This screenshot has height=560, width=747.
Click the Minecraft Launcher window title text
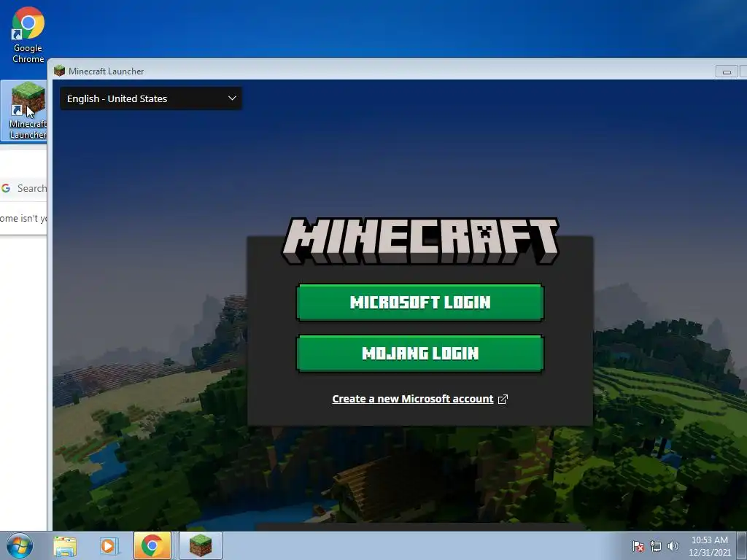point(107,71)
